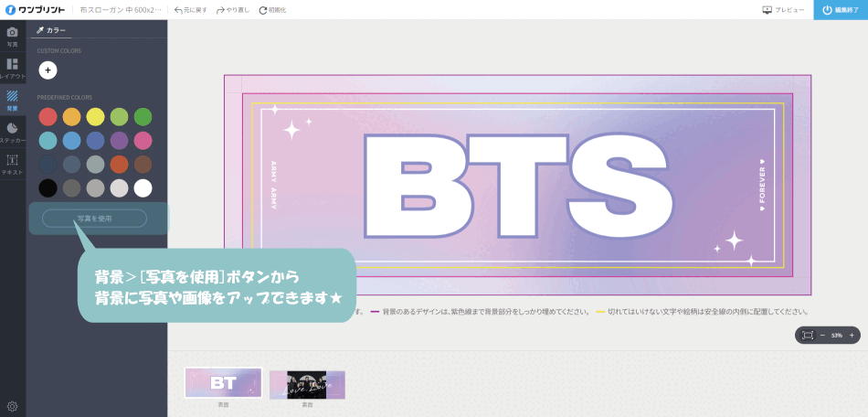Open the ステッカー (Sticker) panel
The width and height of the screenshot is (868, 417).
(x=12, y=133)
